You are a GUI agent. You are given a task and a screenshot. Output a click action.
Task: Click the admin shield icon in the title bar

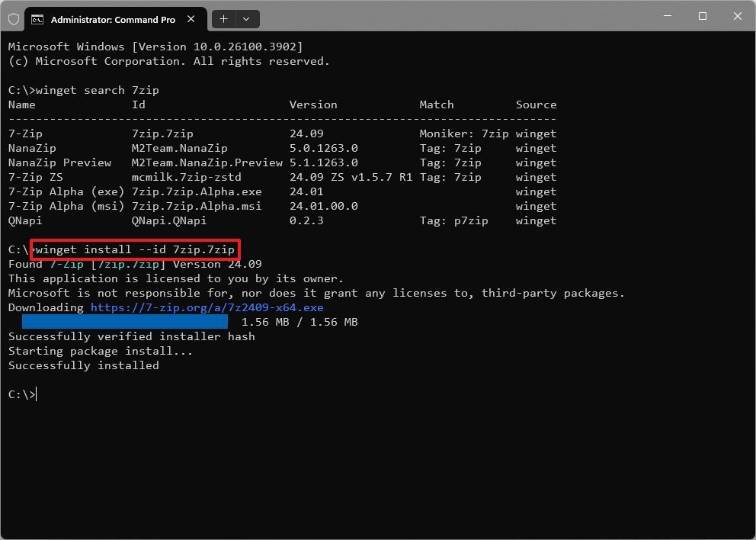[14, 18]
